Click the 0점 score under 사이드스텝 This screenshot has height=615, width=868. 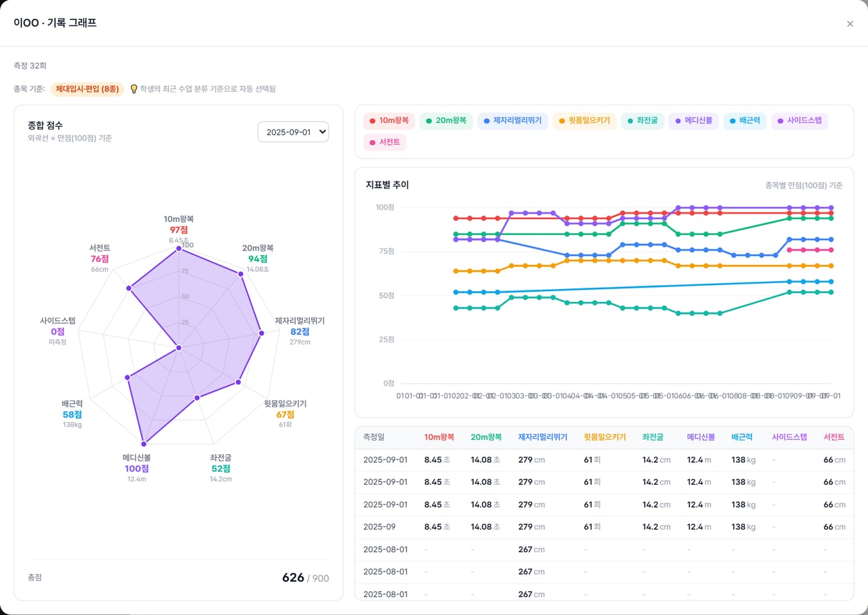[x=57, y=331]
